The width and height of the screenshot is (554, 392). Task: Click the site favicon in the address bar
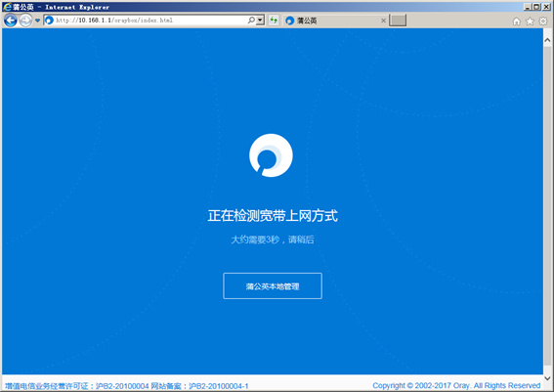(x=49, y=21)
